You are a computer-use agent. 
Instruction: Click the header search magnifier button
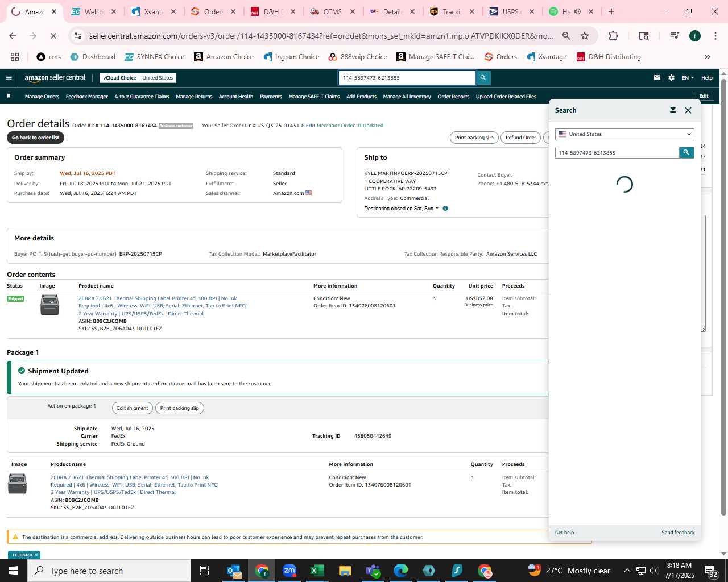[483, 78]
